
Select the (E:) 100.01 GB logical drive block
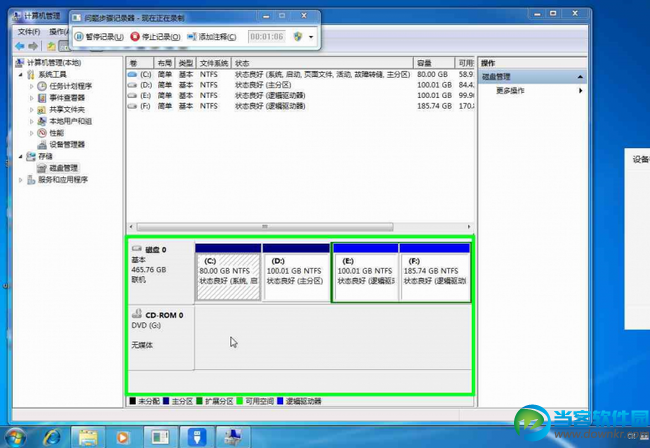point(366,272)
